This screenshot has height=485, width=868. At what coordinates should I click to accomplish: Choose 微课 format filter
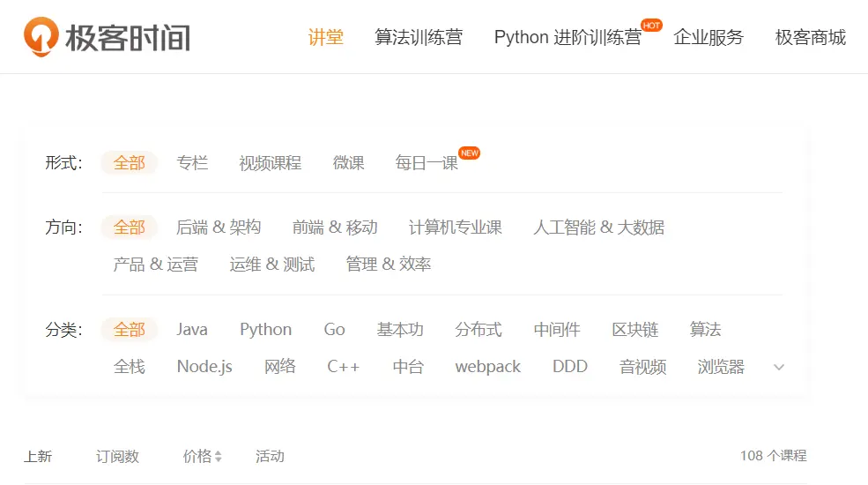348,163
